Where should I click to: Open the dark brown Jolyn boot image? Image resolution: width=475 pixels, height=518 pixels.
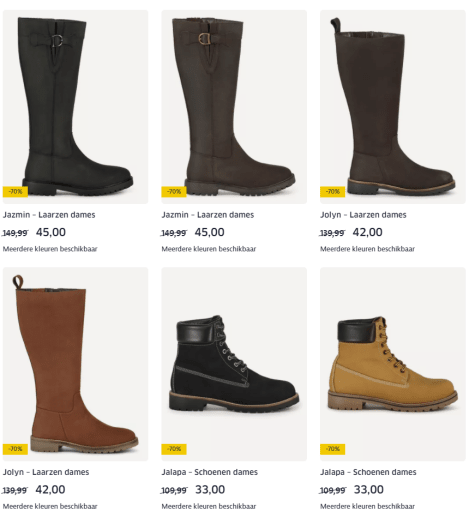pyautogui.click(x=393, y=107)
